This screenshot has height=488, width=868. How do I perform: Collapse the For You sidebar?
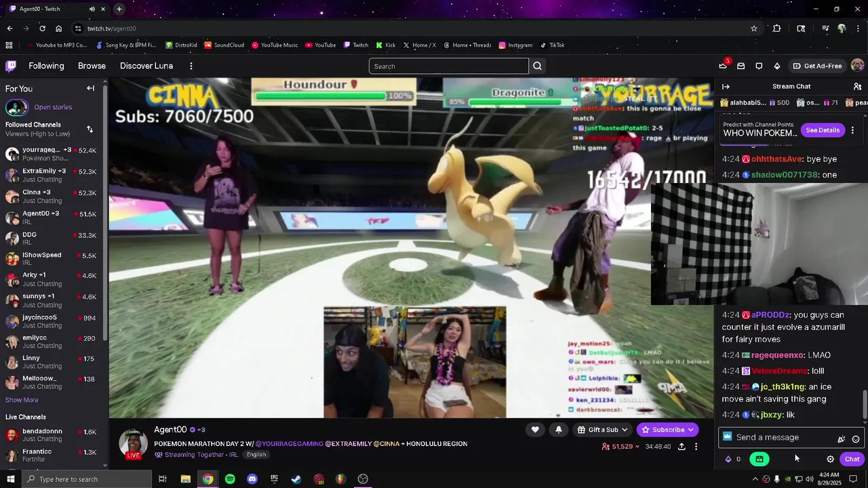click(x=90, y=88)
